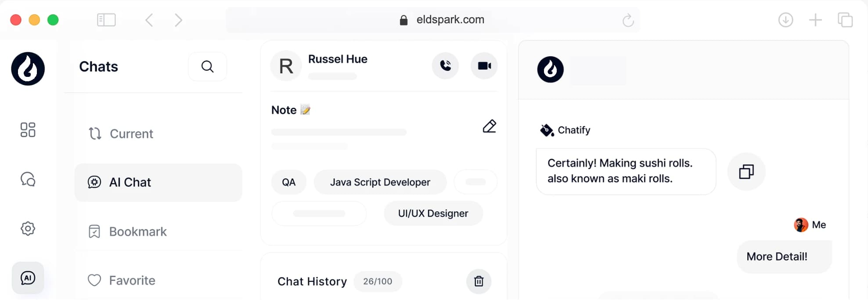Go back in browser history
Screen dimensions: 868x300
tap(149, 20)
